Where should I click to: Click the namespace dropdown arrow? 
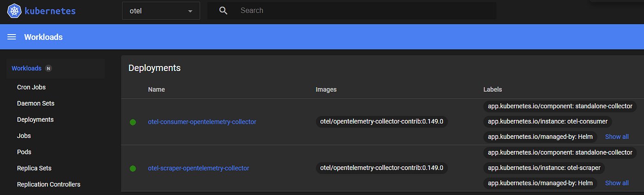190,11
